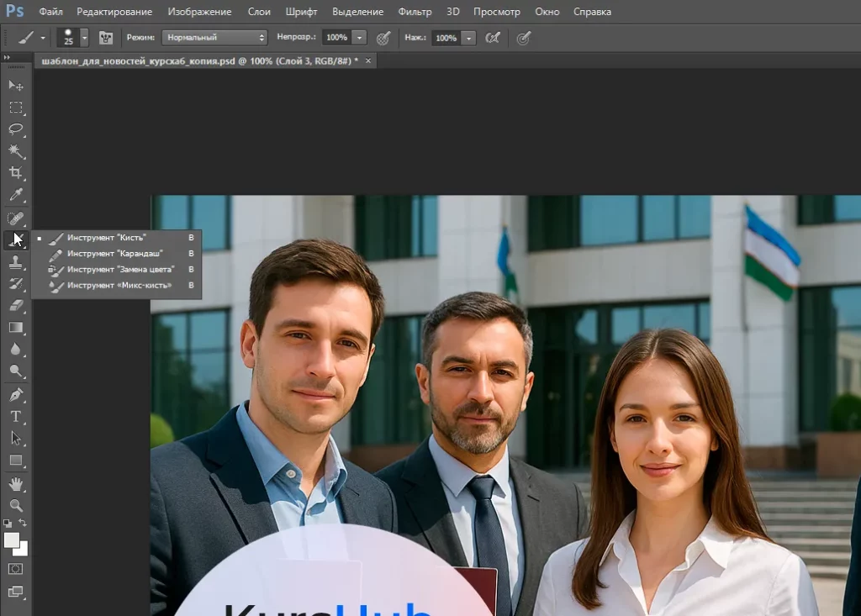Select the Crop tool
Screen dimensions: 861x616
click(x=15, y=173)
